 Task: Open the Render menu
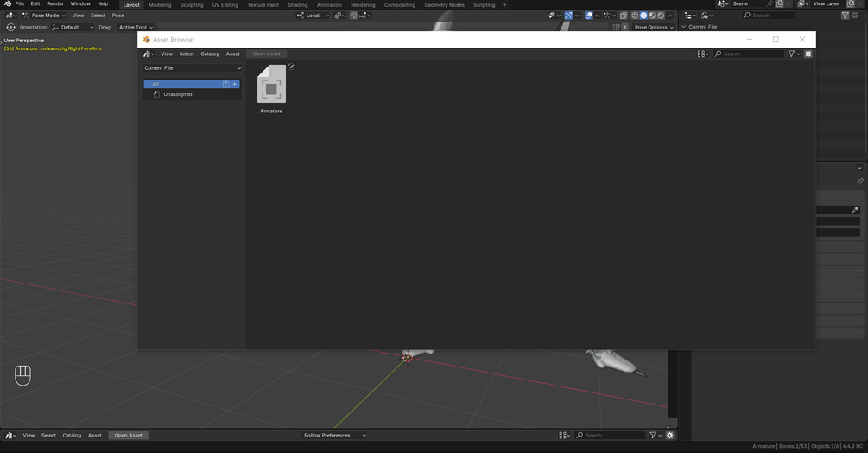[55, 3]
